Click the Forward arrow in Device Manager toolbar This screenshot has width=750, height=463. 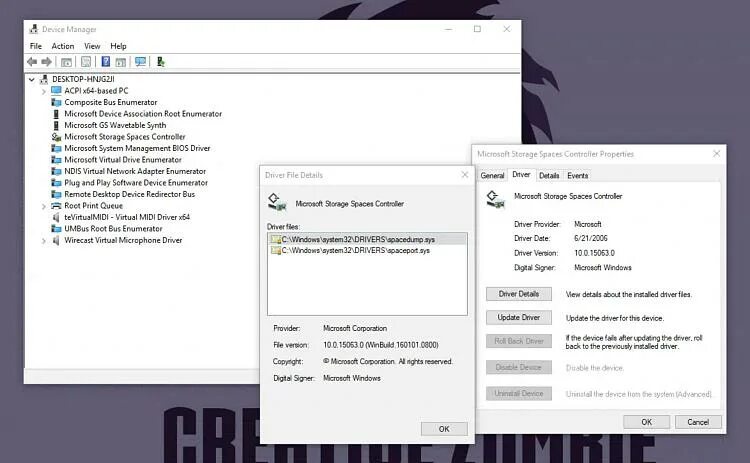pos(46,62)
